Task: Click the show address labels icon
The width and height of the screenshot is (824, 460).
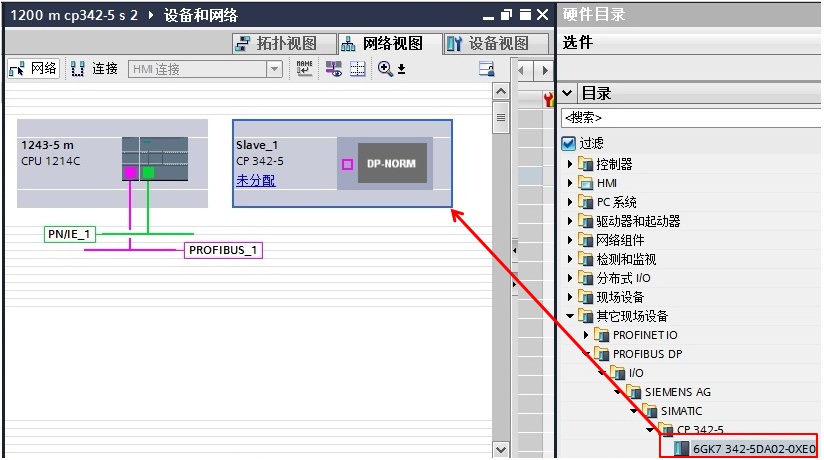Action: tap(334, 69)
